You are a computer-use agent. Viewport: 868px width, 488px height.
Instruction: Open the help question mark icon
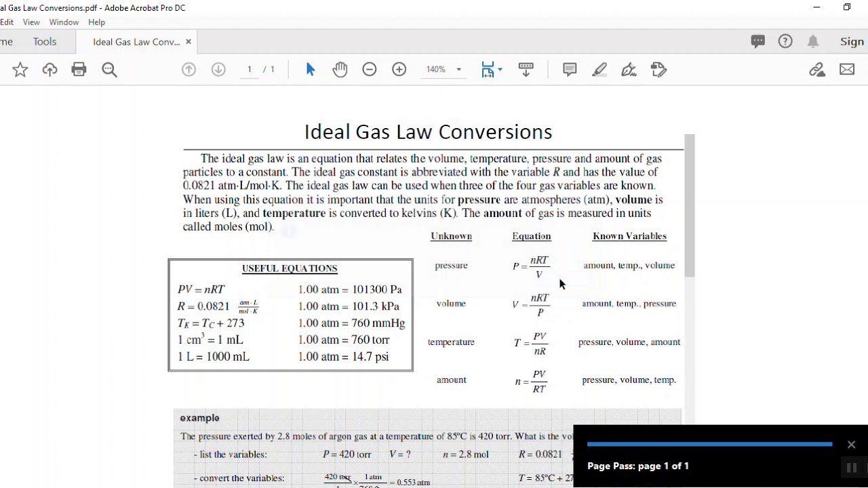(x=785, y=41)
